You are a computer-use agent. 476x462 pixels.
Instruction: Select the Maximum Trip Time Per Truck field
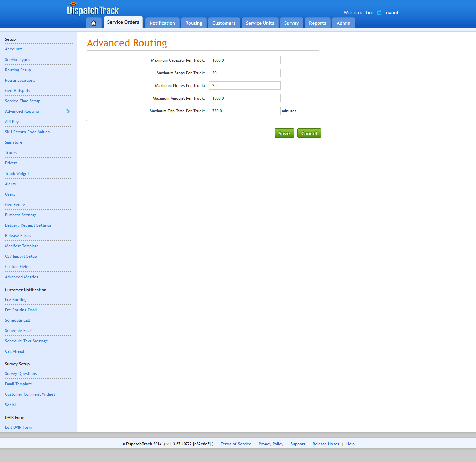point(245,111)
